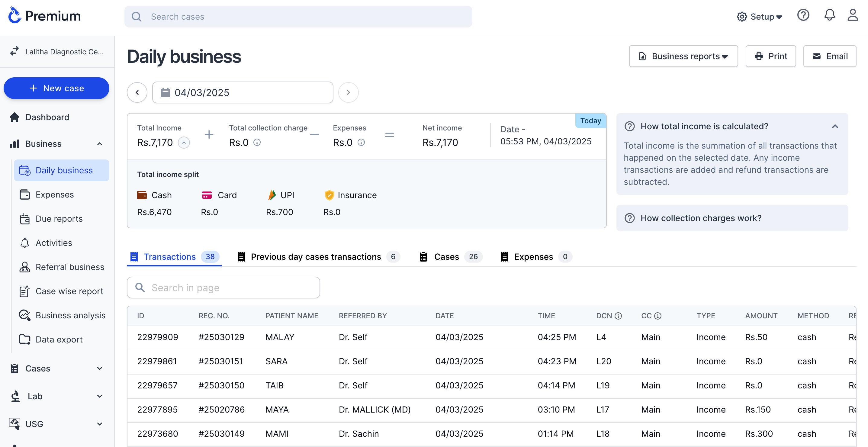Viewport: 868px width, 447px height.
Task: Collapse the 'How total income is calculated' panel
Action: pos(835,126)
